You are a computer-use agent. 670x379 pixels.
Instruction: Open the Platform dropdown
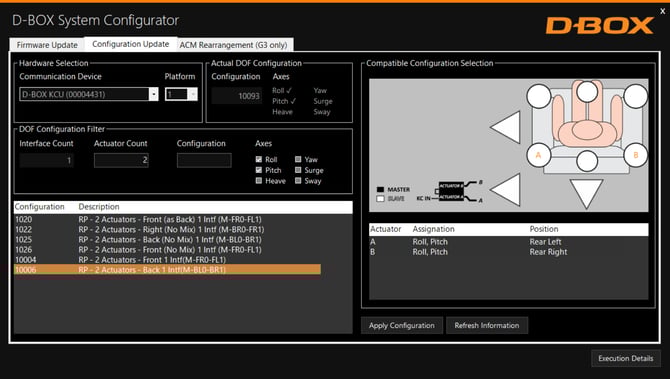(x=193, y=94)
